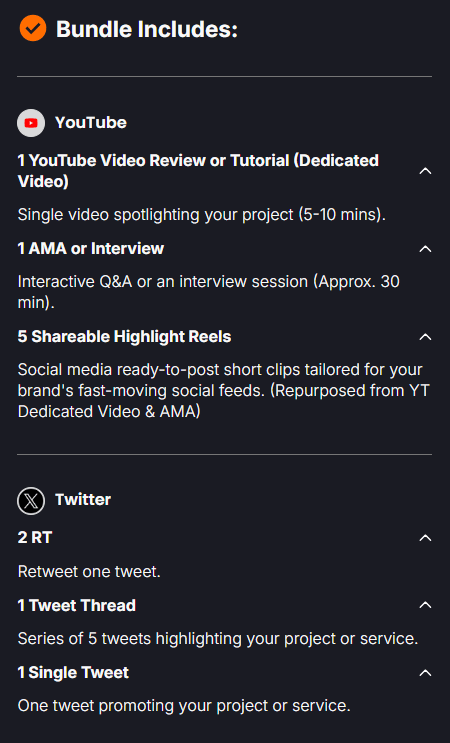The image size is (450, 743).
Task: Click the YouTube logo icon
Action: pyautogui.click(x=31, y=123)
